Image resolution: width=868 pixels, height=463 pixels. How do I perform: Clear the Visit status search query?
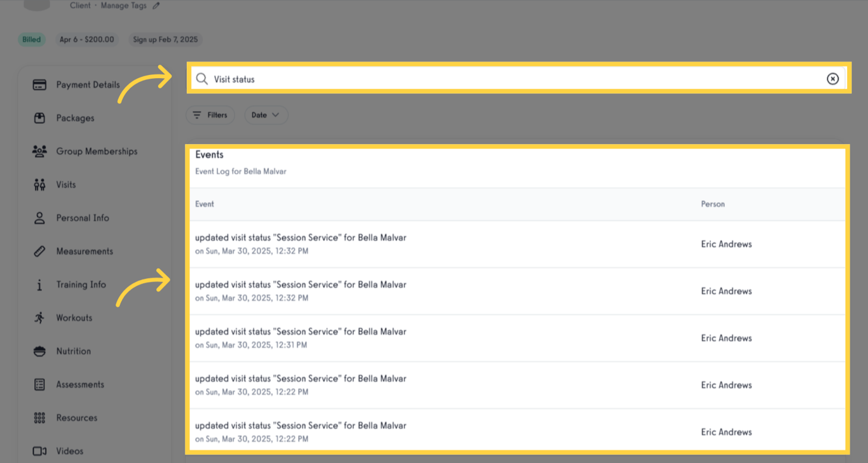(x=832, y=78)
